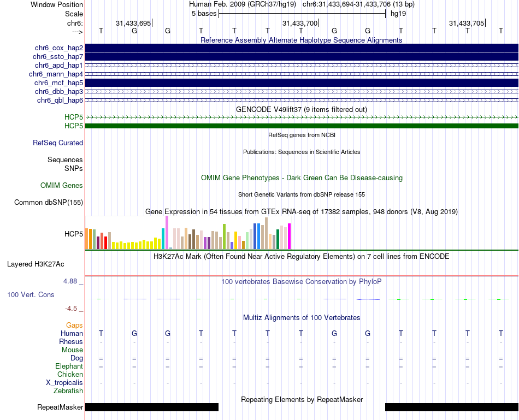This screenshot has width=519, height=420.
Task: Open the chr6_apd_hap1 alignment label
Action: (x=59, y=65)
